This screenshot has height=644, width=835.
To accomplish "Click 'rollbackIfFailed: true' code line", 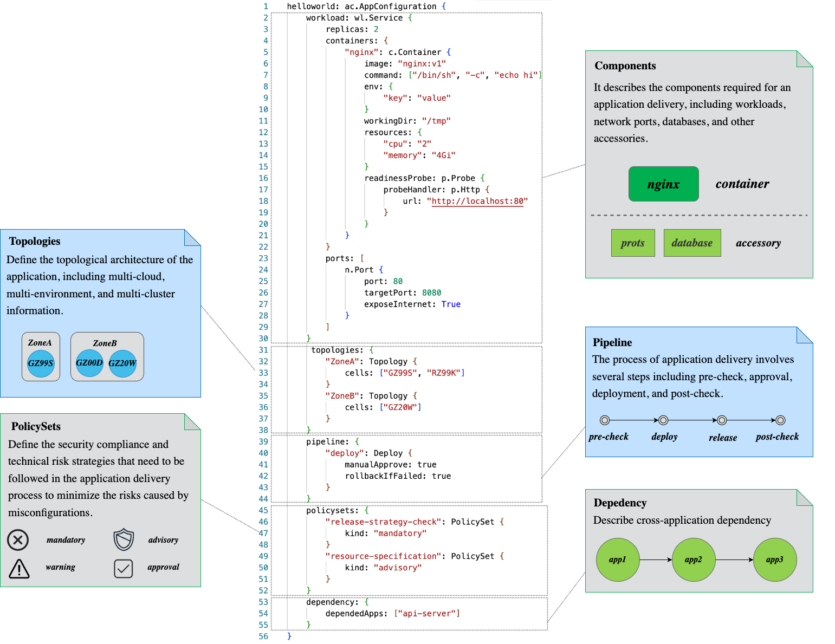I will (x=398, y=476).
